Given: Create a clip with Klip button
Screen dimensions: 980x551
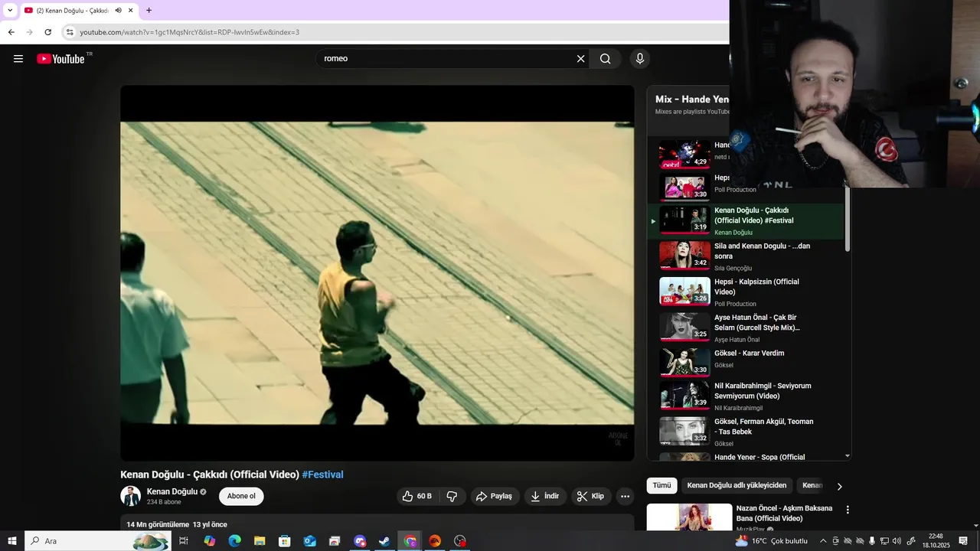Looking at the screenshot, I should [590, 496].
